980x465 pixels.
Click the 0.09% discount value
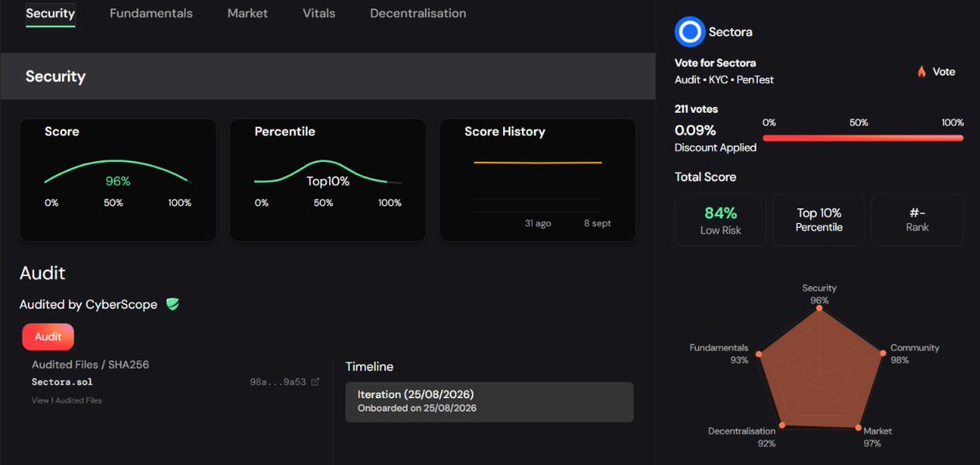[x=696, y=130]
